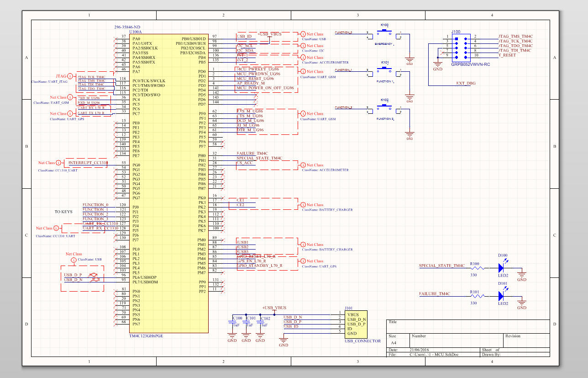The width and height of the screenshot is (588, 378).
Task: Click FAILURE_TM4C label beside resistor R101
Action: pos(435,294)
